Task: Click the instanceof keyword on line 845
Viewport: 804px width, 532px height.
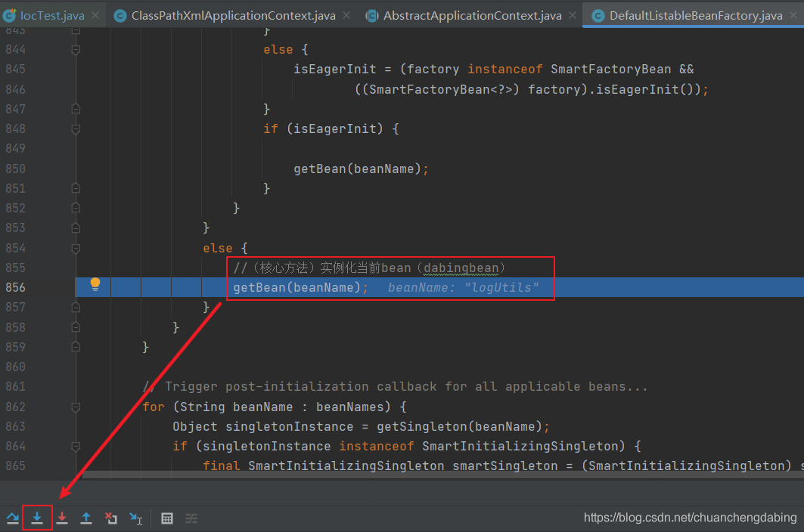Action: point(504,70)
